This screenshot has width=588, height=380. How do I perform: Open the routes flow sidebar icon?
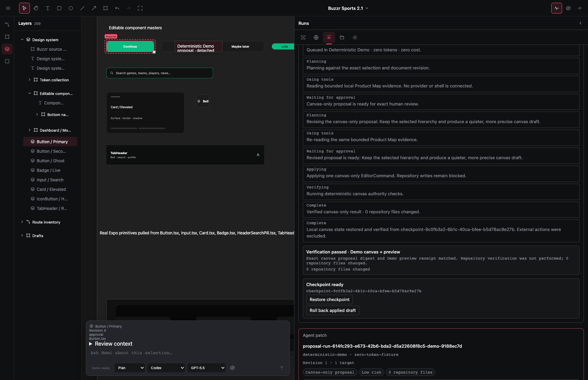click(x=7, y=24)
